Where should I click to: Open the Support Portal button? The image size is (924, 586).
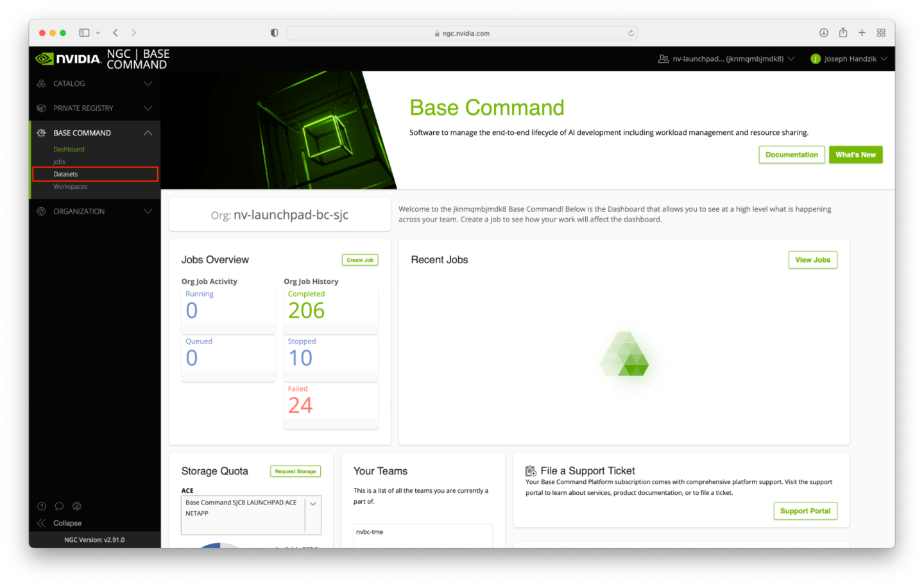pos(805,511)
